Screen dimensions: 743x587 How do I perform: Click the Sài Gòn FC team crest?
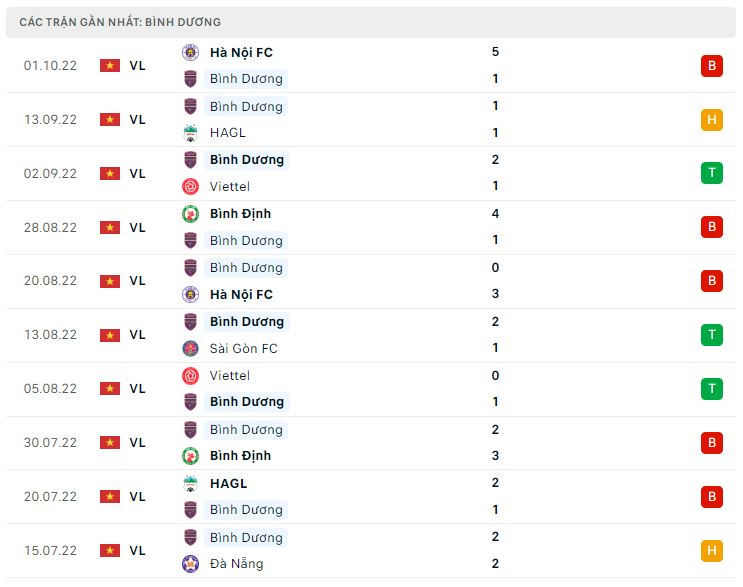[190, 348]
